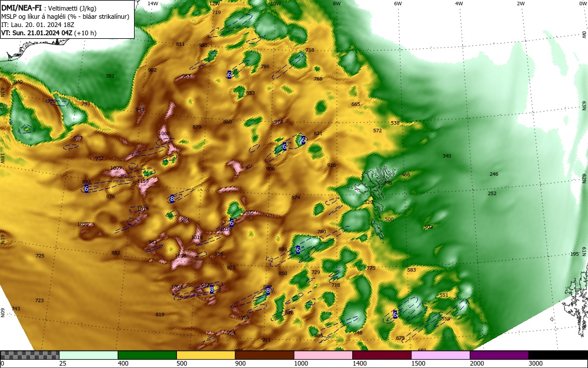Click the '246' map value
588x368 pixels.
(494, 174)
